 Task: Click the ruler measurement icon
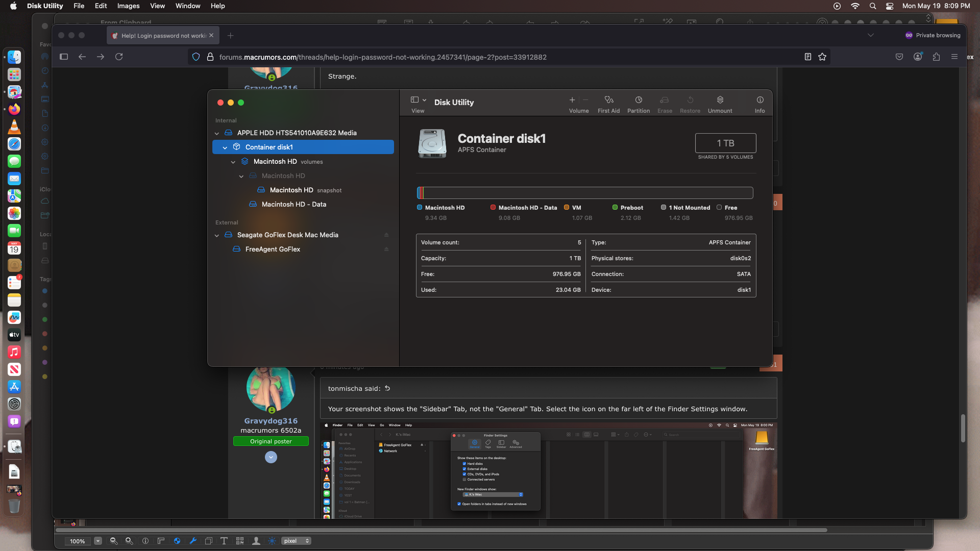[x=161, y=541]
